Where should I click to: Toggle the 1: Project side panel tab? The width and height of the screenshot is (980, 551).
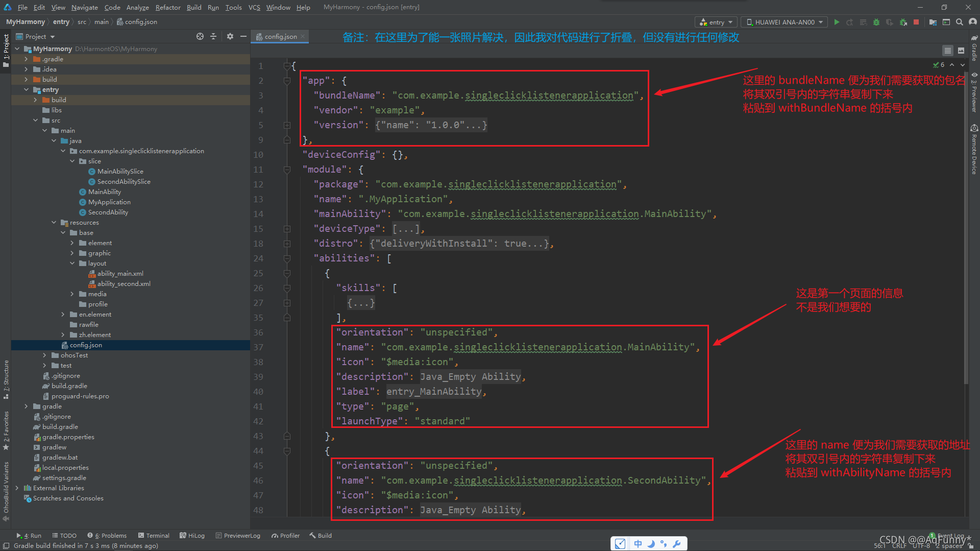pyautogui.click(x=6, y=50)
